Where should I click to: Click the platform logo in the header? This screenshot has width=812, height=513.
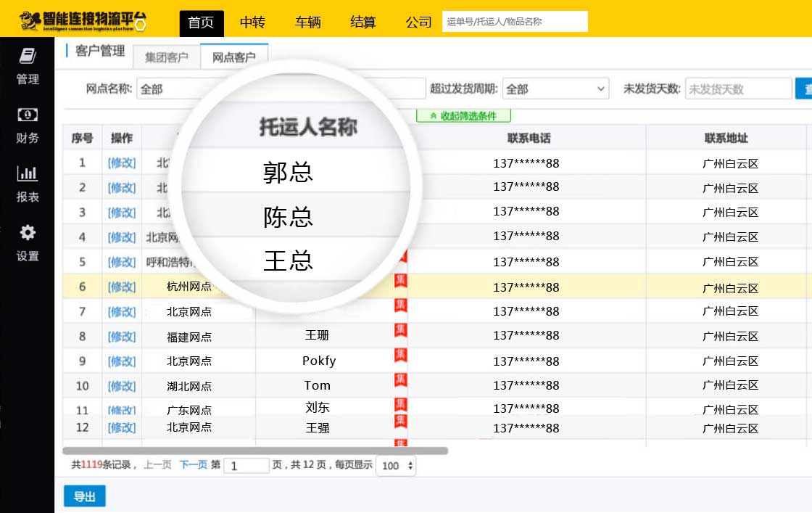[x=83, y=21]
